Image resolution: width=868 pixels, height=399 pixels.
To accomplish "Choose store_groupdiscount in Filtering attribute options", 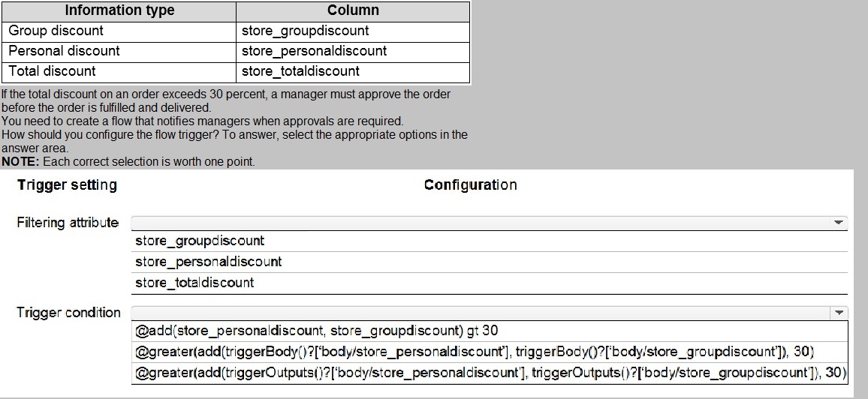I will [x=200, y=241].
